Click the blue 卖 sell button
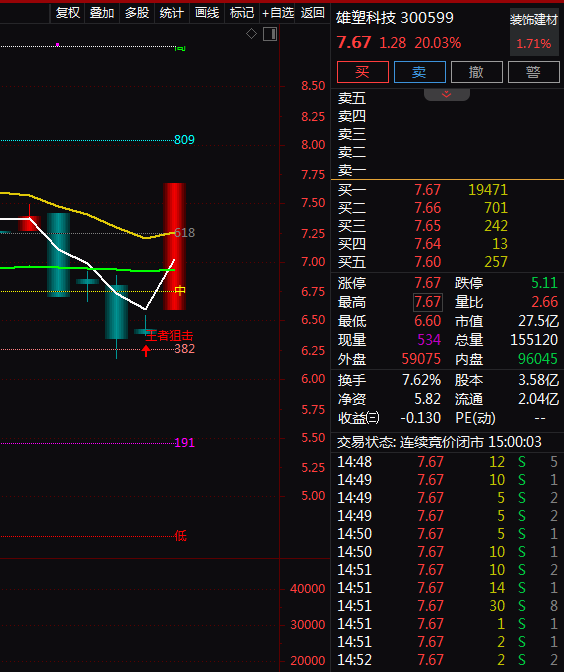Screen dimensions: 564x672 (420, 72)
